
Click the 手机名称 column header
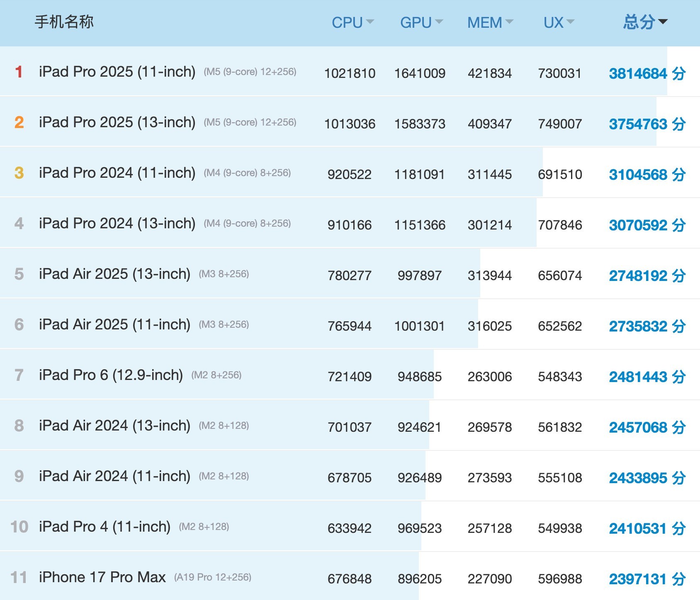point(64,22)
